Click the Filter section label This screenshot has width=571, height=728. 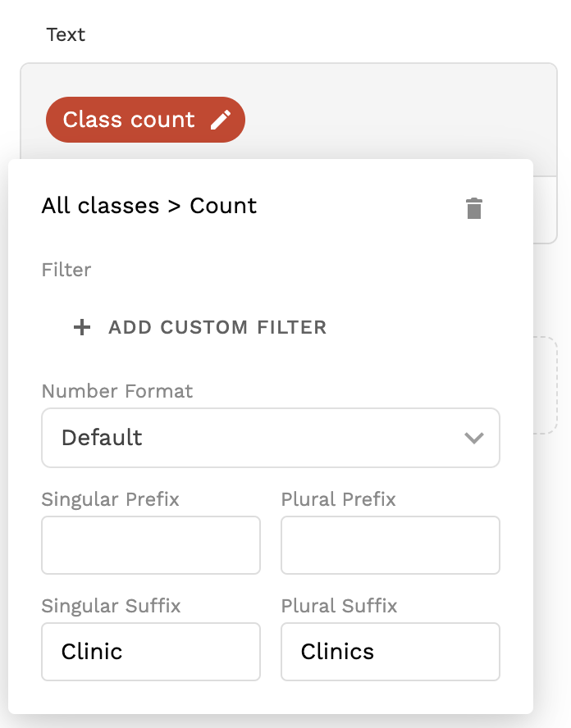click(x=66, y=270)
